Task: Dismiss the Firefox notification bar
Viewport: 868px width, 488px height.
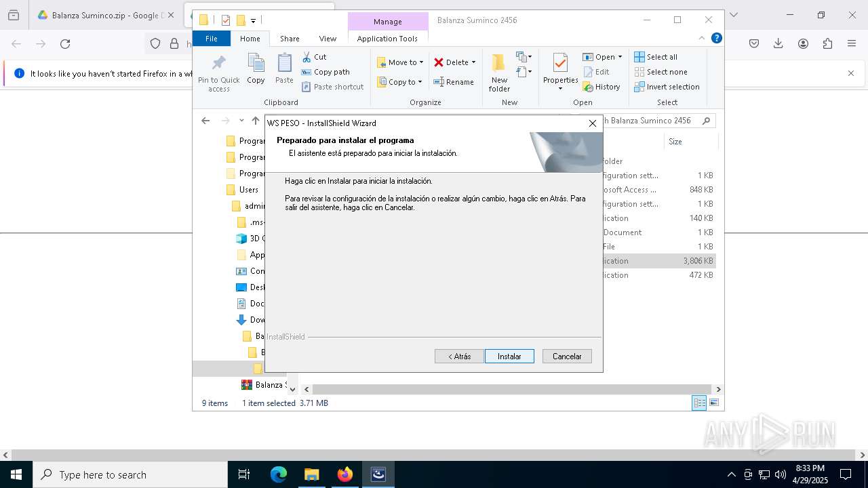Action: 851,73
